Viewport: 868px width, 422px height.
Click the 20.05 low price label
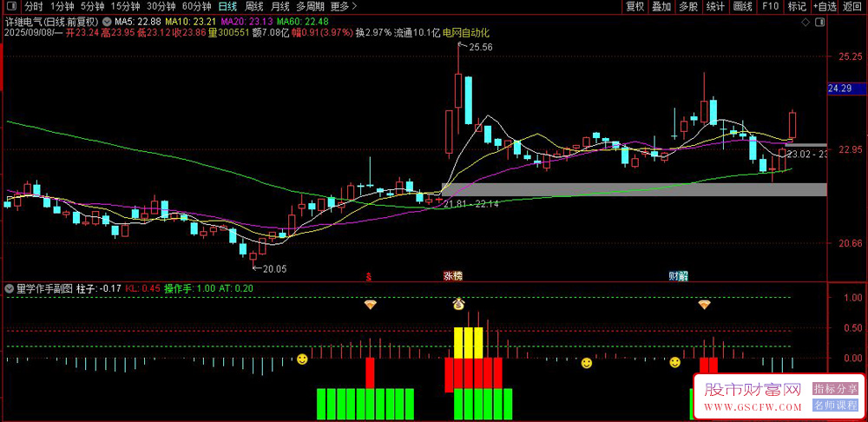coord(275,269)
